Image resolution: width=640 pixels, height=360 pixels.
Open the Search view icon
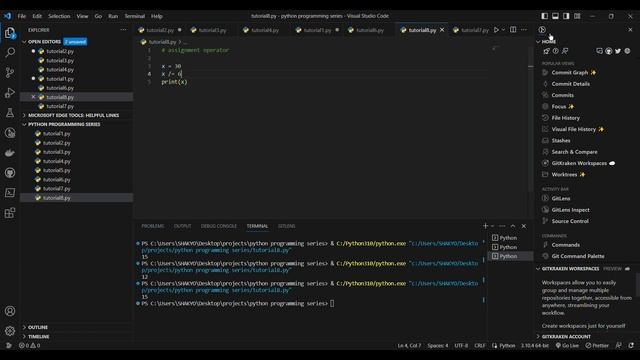pos(10,52)
